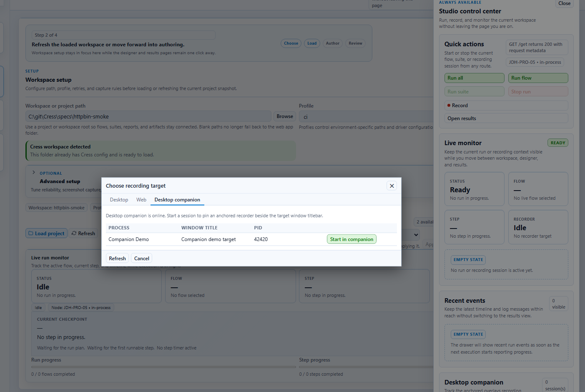Viewport: 585px width, 392px height.
Task: Click the Node: JDH-PRO-05 in-process chip
Action: [81, 308]
